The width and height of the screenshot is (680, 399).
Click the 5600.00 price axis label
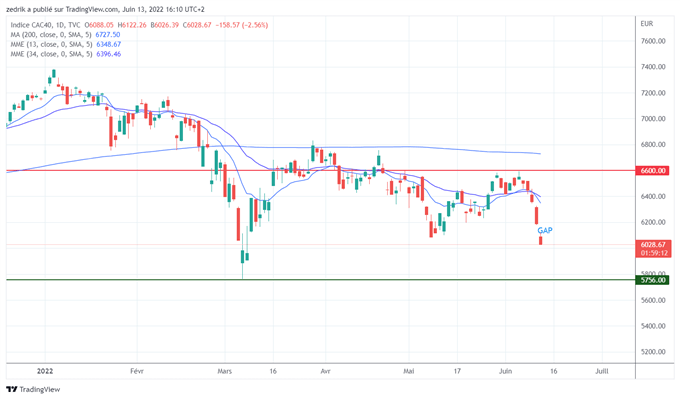653,300
